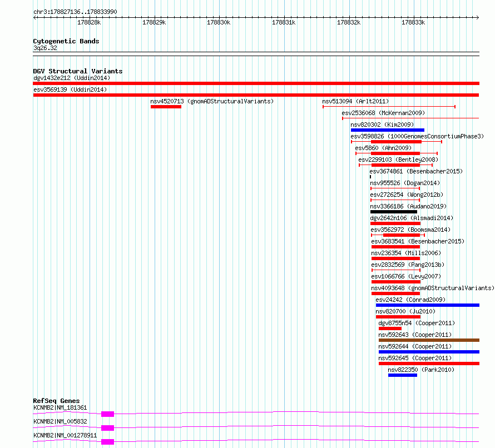Screen dimensions: 495x448
Task: Select nsv592645 (Cooper2011) label
Action: [415, 358]
